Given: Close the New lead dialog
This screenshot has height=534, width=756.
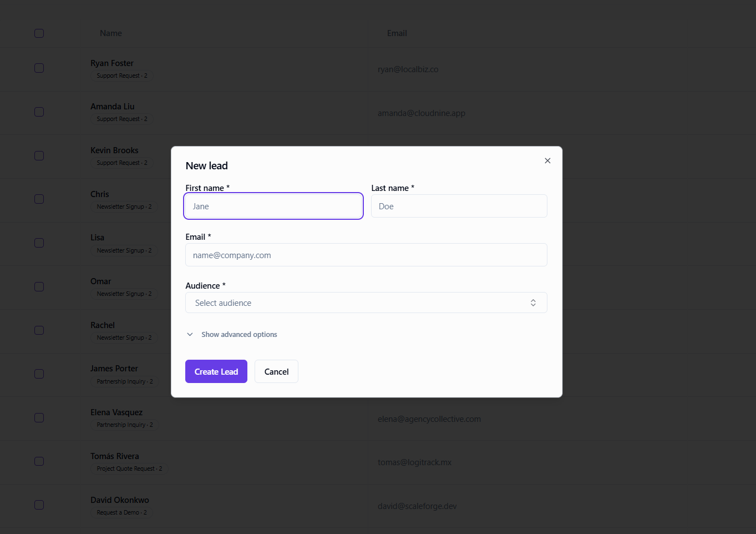Looking at the screenshot, I should [x=547, y=161].
